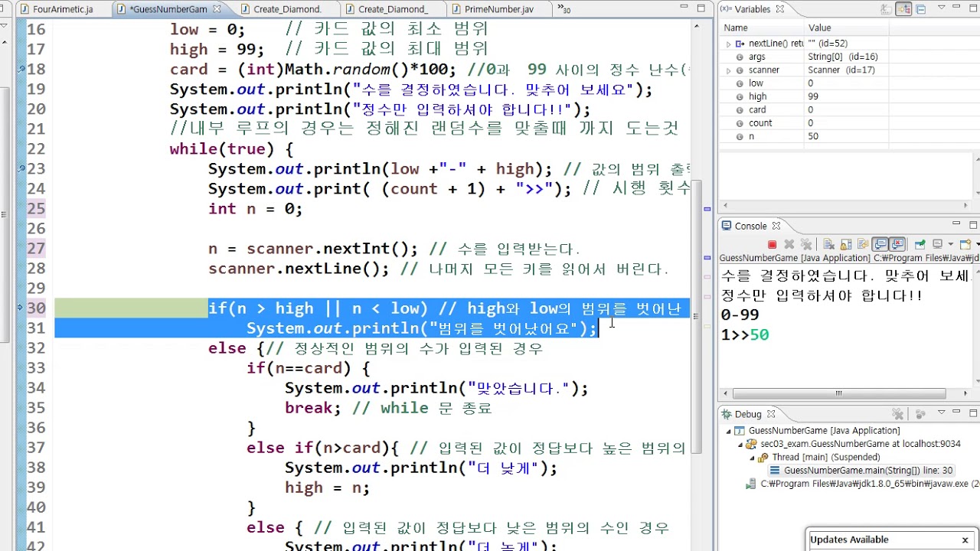This screenshot has width=980, height=551.
Task: Maximize the Variables view panel
Action: tap(973, 8)
